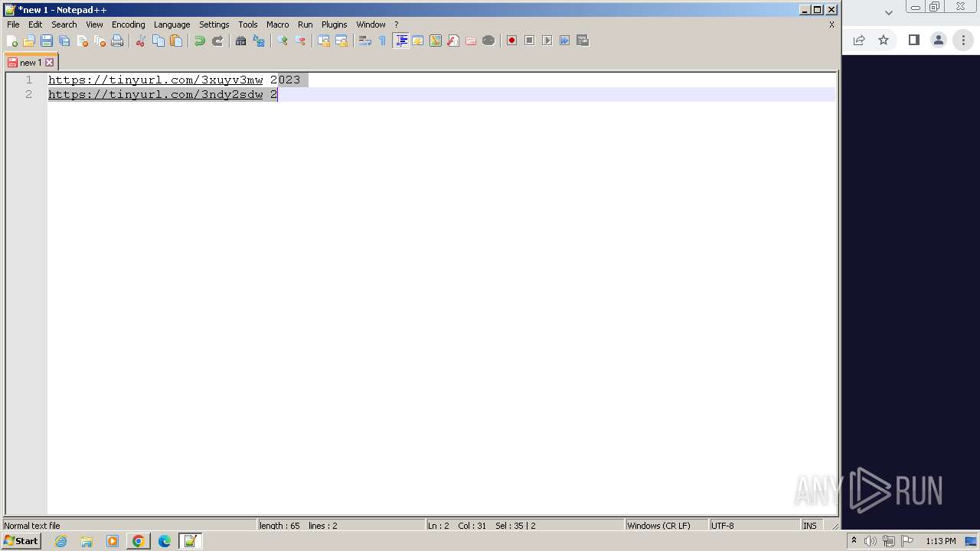Screen dimensions: 980x551
Task: Toggle show all characters pilcrow icon
Action: coord(382,41)
